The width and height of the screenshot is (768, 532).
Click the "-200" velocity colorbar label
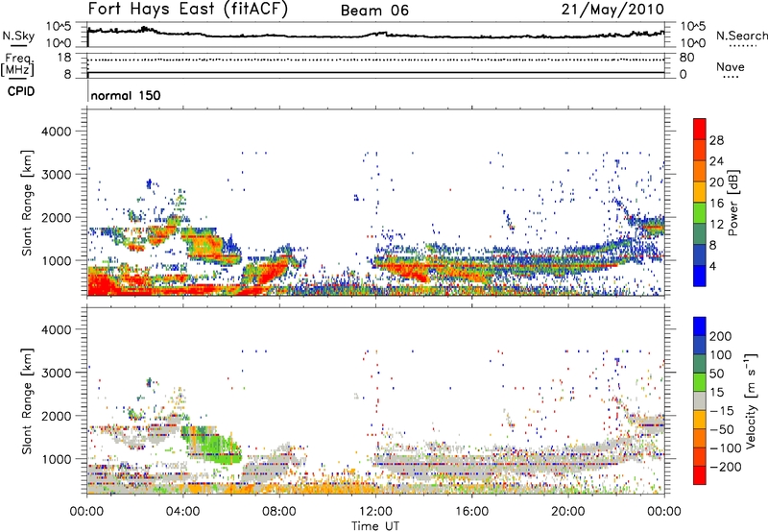tap(725, 467)
